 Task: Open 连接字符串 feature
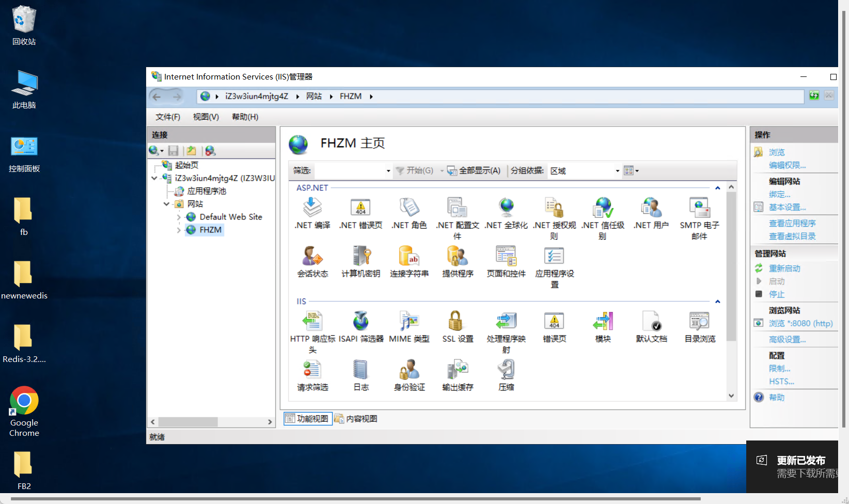coord(409,262)
